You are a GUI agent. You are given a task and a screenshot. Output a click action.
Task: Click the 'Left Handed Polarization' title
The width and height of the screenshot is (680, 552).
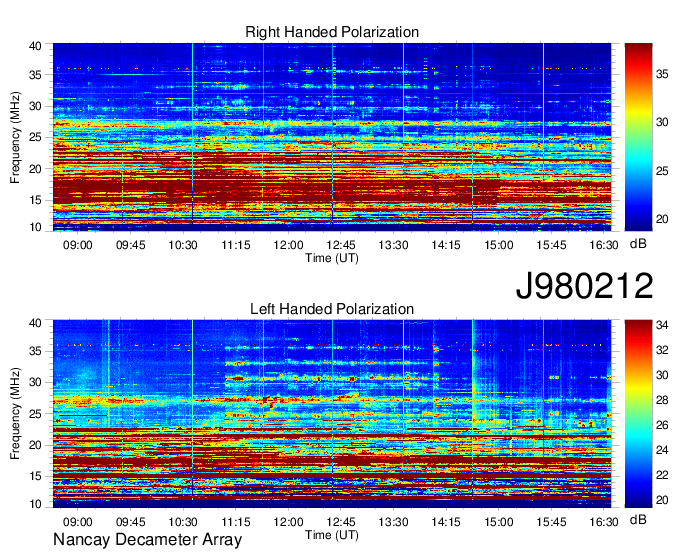point(332,309)
